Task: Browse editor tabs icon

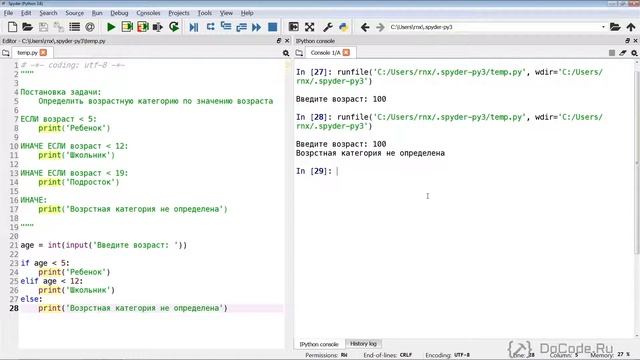Action: (x=6, y=53)
